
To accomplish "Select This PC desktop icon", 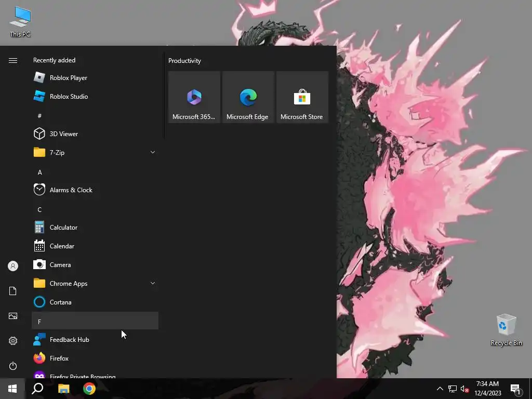I will click(20, 22).
